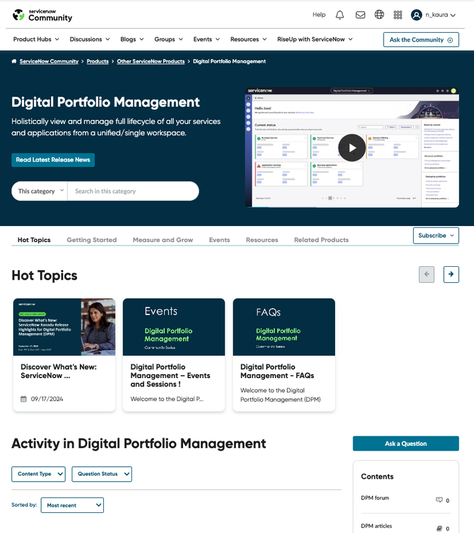Click the home icon in breadcrumb
The image size is (474, 533).
click(14, 61)
